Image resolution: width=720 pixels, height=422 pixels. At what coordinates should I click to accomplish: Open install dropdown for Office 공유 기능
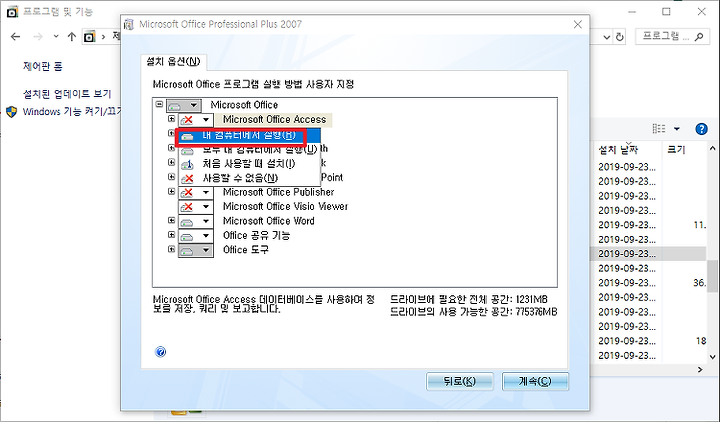pyautogui.click(x=196, y=236)
